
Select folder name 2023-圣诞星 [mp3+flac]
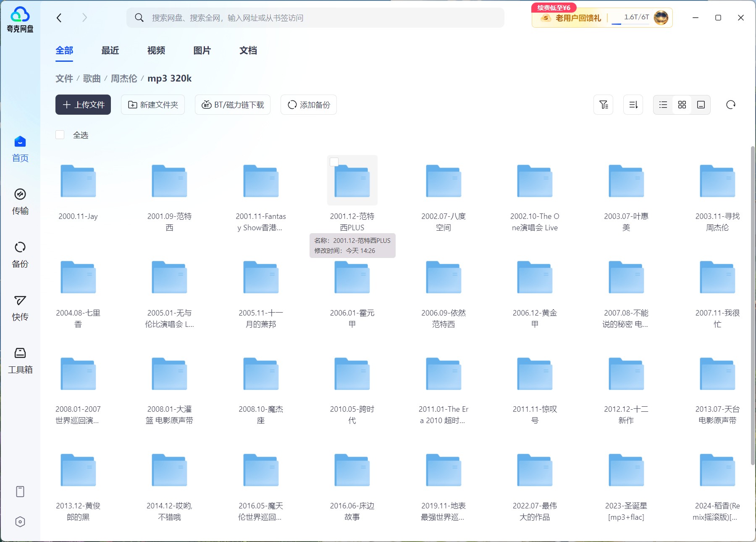(626, 511)
